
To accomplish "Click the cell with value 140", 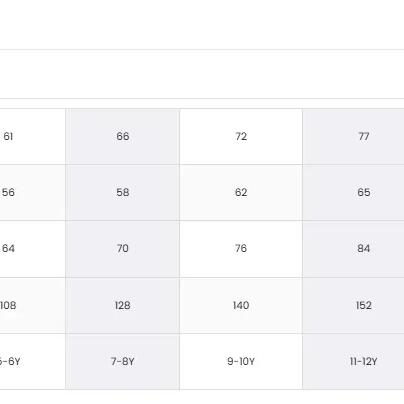I will click(241, 305).
